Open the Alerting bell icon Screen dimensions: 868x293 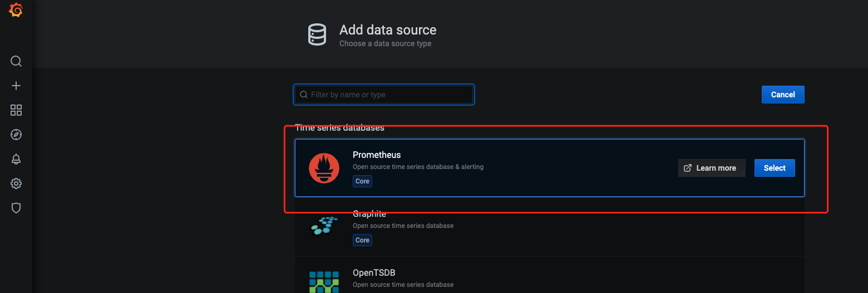16,159
